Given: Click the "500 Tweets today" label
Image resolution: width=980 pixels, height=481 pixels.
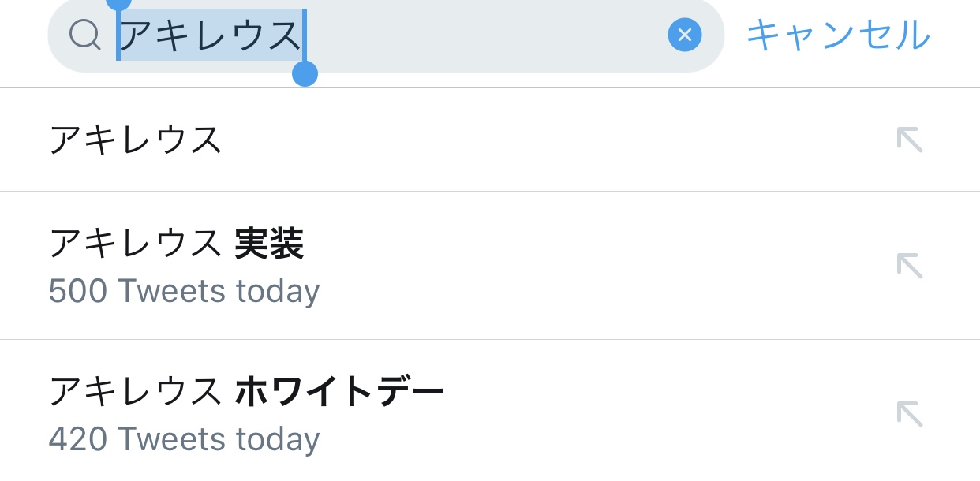Looking at the screenshot, I should coord(184,292).
